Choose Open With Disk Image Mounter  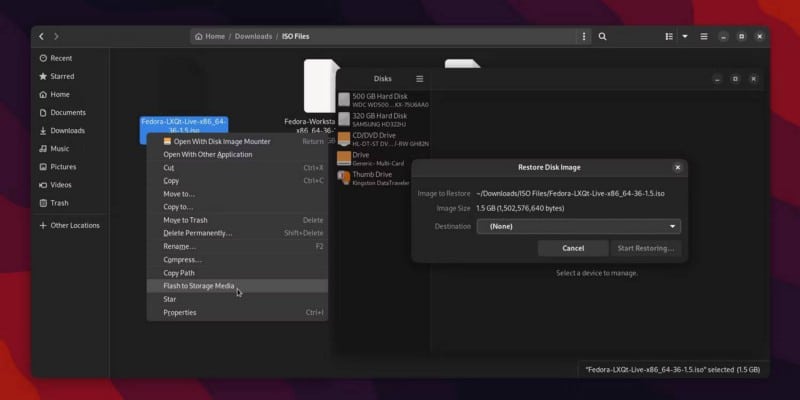pyautogui.click(x=237, y=141)
